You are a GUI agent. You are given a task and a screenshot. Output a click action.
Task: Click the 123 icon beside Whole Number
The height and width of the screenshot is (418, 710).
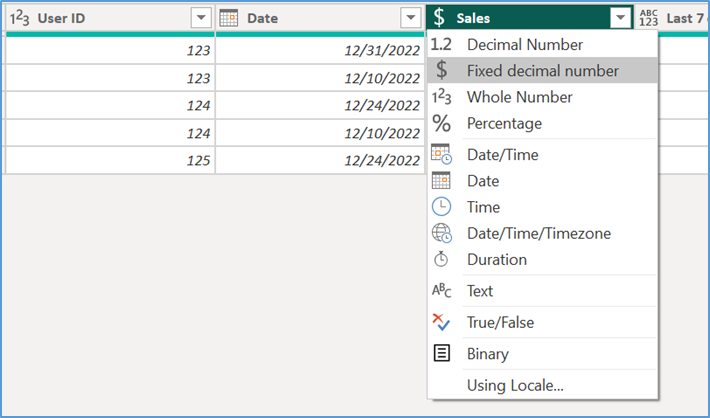441,97
